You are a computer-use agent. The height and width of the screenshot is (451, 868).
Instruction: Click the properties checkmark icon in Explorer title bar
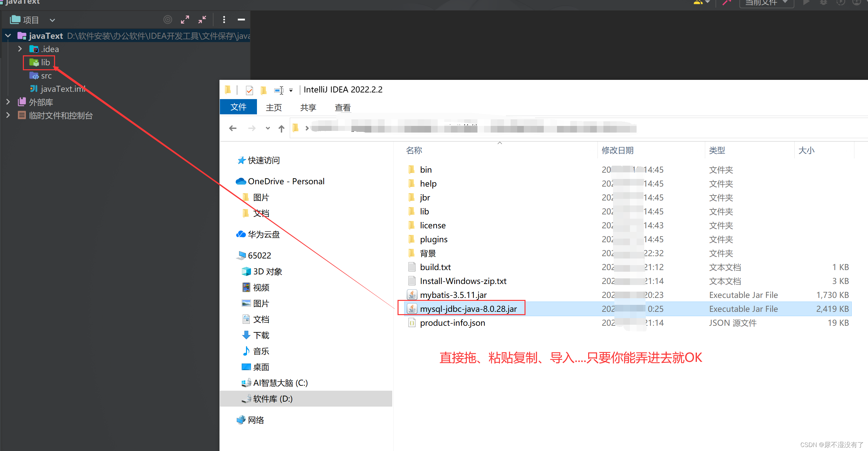click(x=249, y=90)
